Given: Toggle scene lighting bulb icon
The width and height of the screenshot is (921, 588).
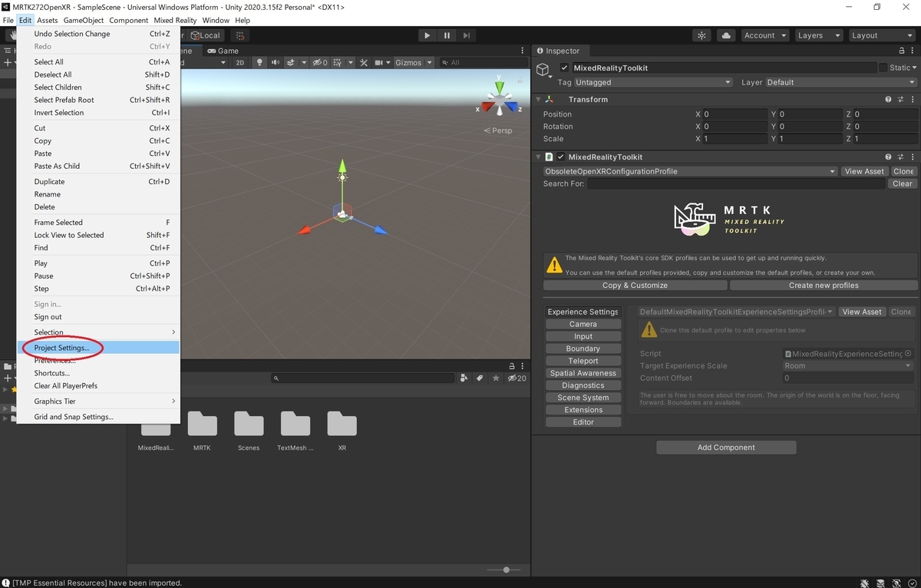Looking at the screenshot, I should click(x=259, y=63).
